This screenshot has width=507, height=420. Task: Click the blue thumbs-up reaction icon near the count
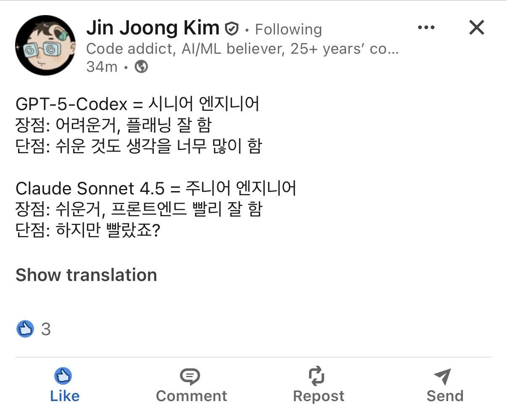click(25, 329)
